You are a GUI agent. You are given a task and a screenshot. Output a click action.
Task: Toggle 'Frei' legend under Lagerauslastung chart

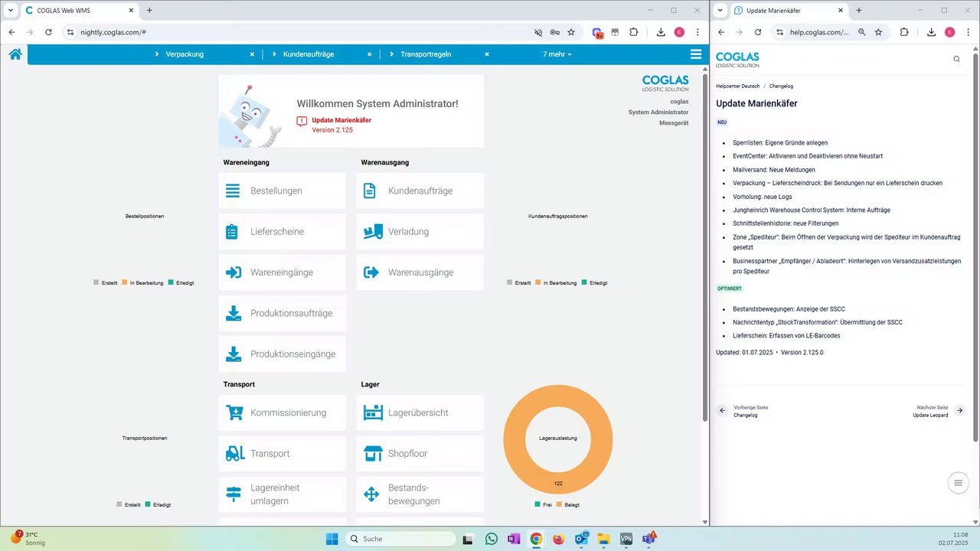coord(544,505)
